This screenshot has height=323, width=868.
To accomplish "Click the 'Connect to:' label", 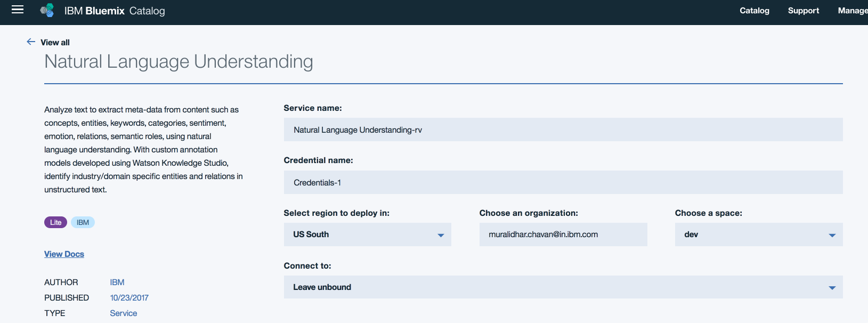I will pyautogui.click(x=307, y=265).
